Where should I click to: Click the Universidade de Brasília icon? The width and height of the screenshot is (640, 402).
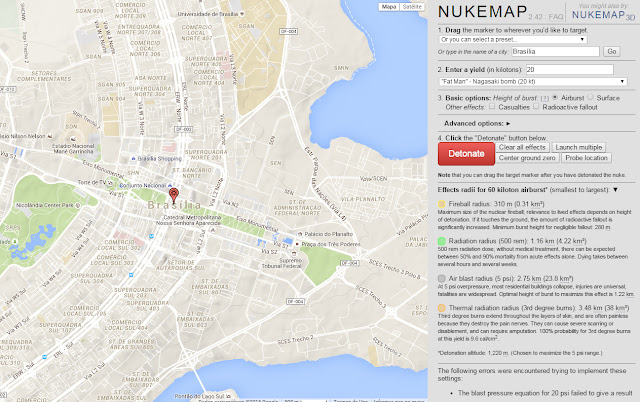[242, 14]
